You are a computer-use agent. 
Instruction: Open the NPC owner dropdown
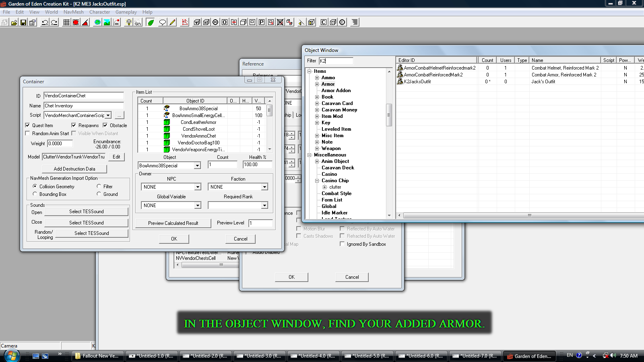198,187
